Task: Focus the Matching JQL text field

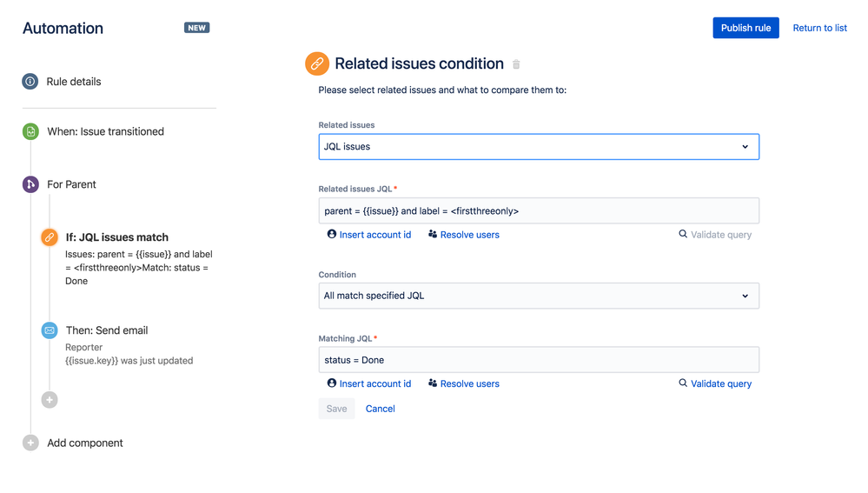Action: 539,360
